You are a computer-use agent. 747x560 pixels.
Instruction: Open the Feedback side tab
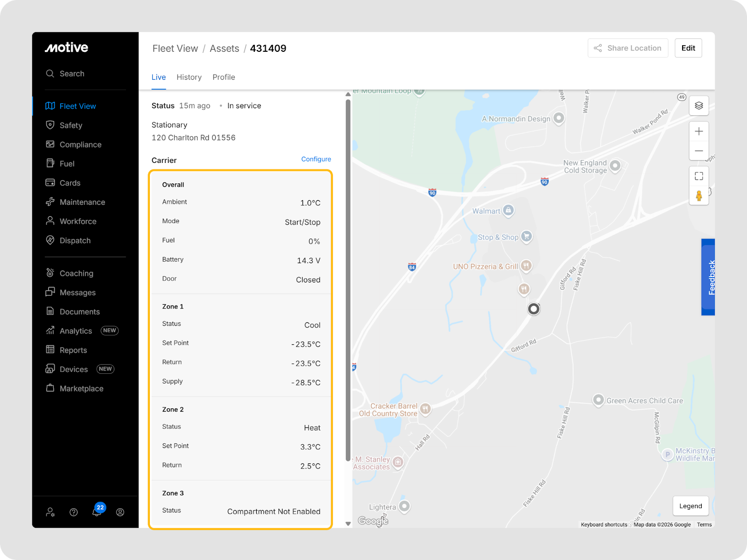click(709, 277)
